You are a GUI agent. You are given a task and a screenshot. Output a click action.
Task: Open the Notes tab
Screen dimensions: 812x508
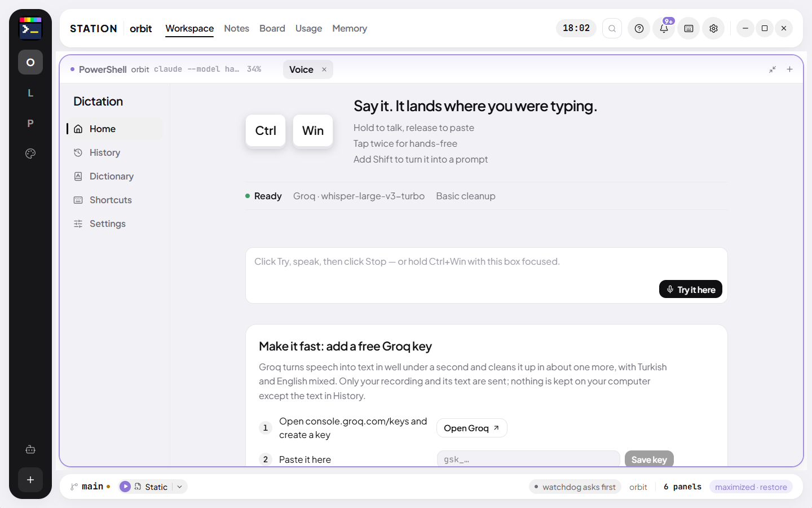point(236,28)
